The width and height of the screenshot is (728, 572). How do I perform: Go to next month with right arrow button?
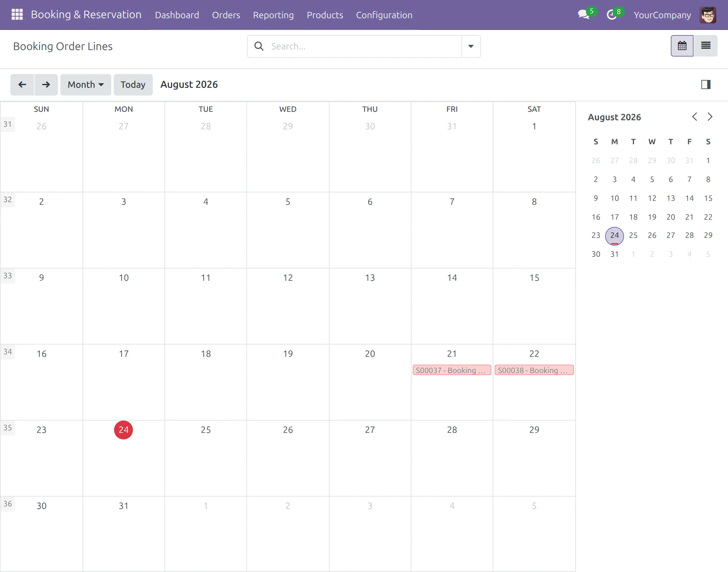click(46, 85)
